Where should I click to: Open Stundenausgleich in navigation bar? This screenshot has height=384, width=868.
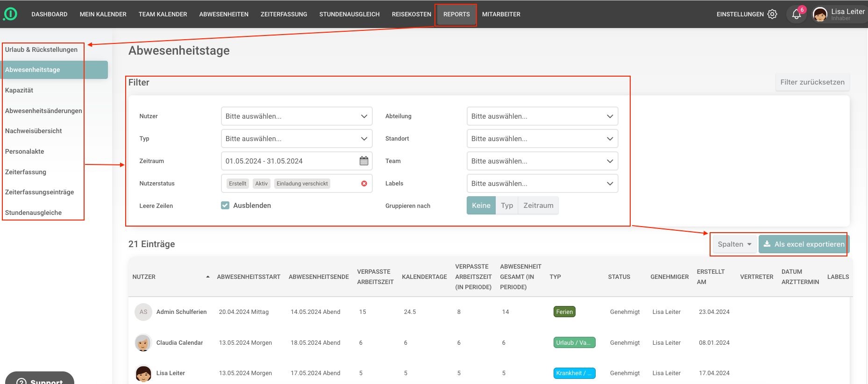point(349,14)
